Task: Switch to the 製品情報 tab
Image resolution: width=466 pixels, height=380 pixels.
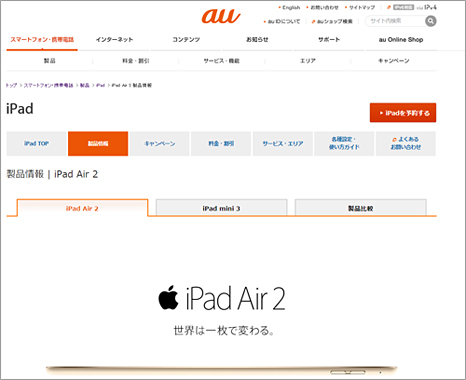Action: 98,144
